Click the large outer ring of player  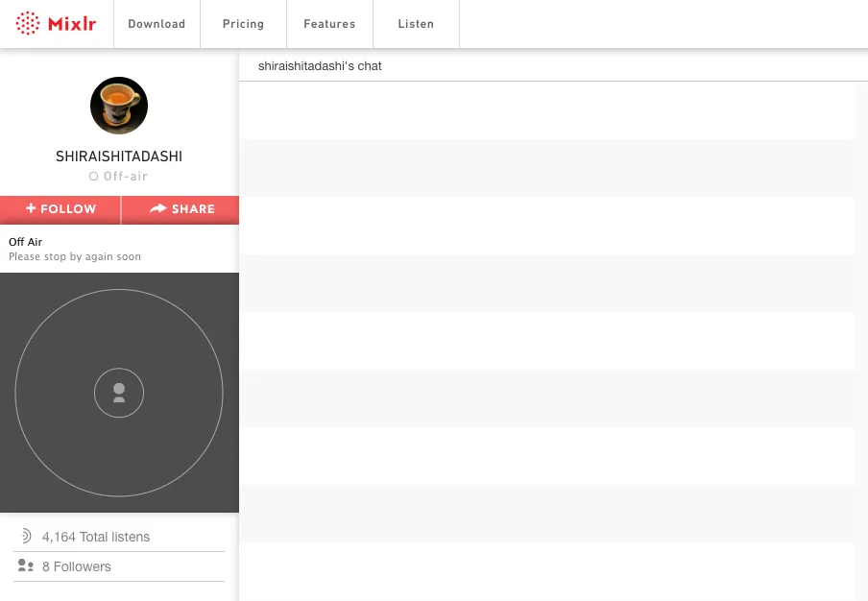click(x=119, y=290)
